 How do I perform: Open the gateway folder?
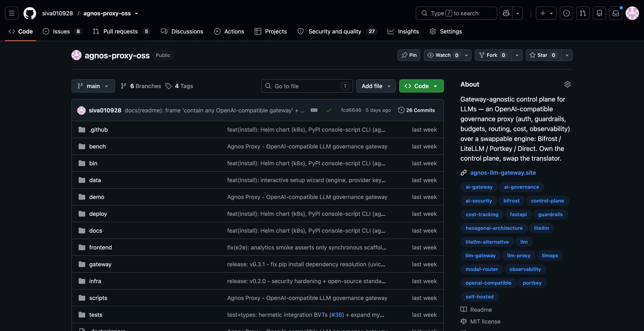click(x=100, y=264)
